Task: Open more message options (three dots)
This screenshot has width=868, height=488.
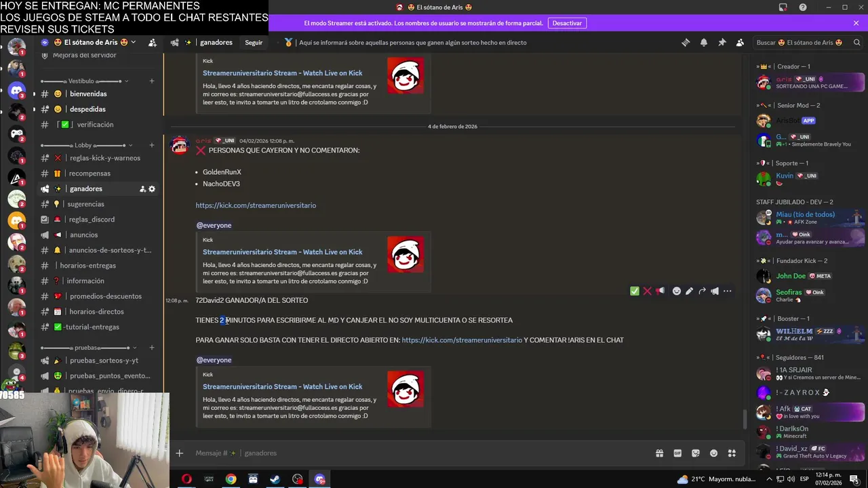Action: pos(728,291)
